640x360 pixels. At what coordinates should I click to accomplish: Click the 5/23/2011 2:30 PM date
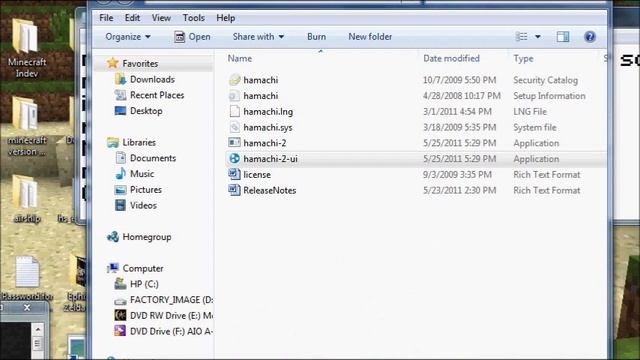pyautogui.click(x=460, y=190)
